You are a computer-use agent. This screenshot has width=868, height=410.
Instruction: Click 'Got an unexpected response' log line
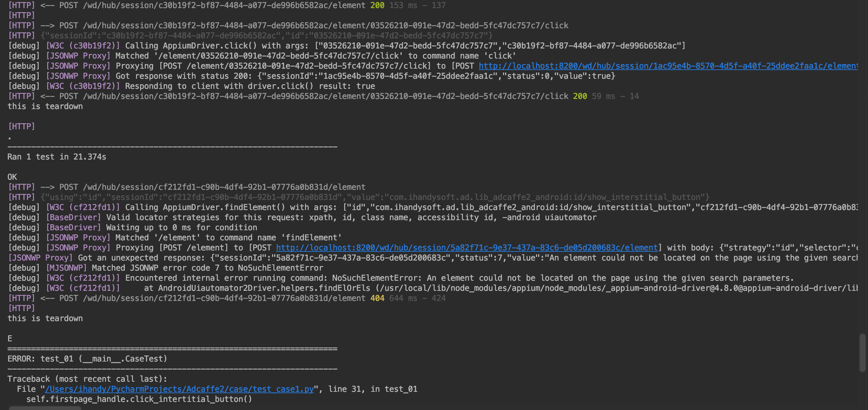point(433,258)
